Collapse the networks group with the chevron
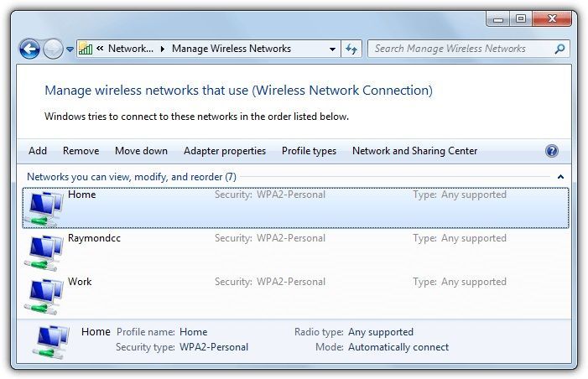Viewport: 588px width, 379px height. tap(560, 177)
